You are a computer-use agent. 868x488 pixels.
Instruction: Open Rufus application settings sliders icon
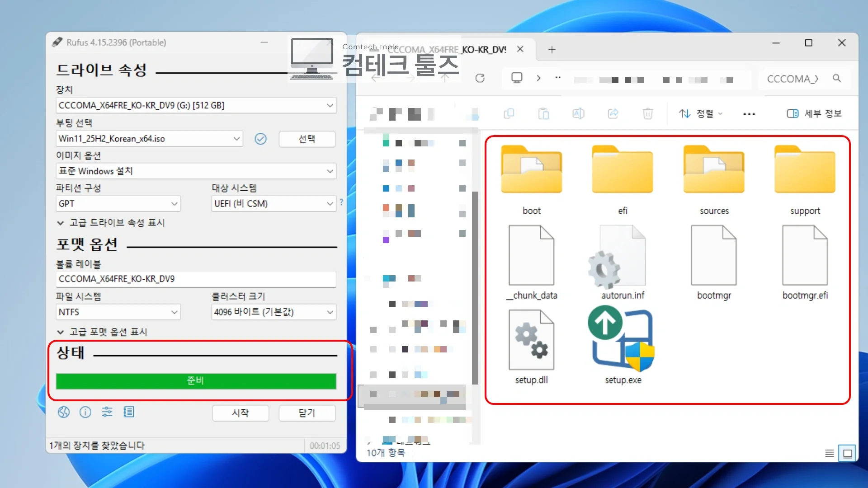point(107,412)
